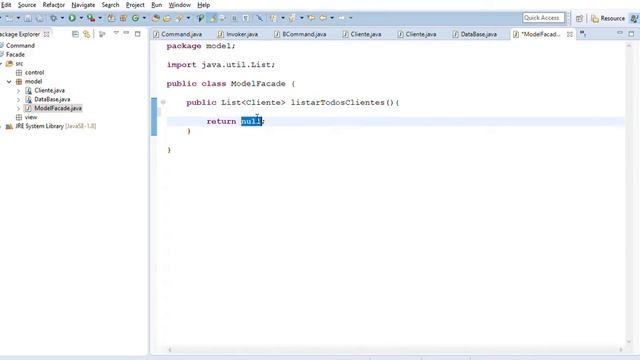The height and width of the screenshot is (360, 640).
Task: Go to Last Edit Location icon
Action: 311,18
